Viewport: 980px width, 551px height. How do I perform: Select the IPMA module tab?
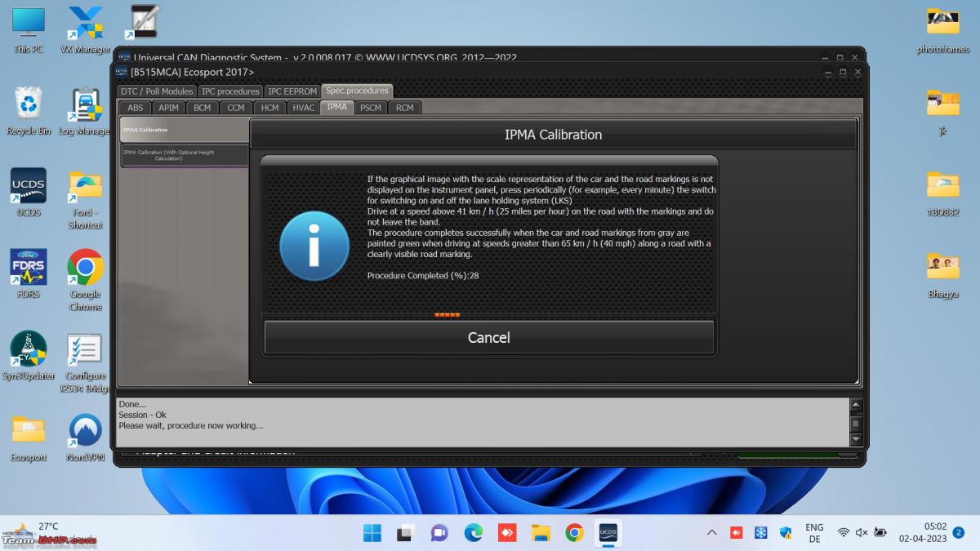pos(336,107)
